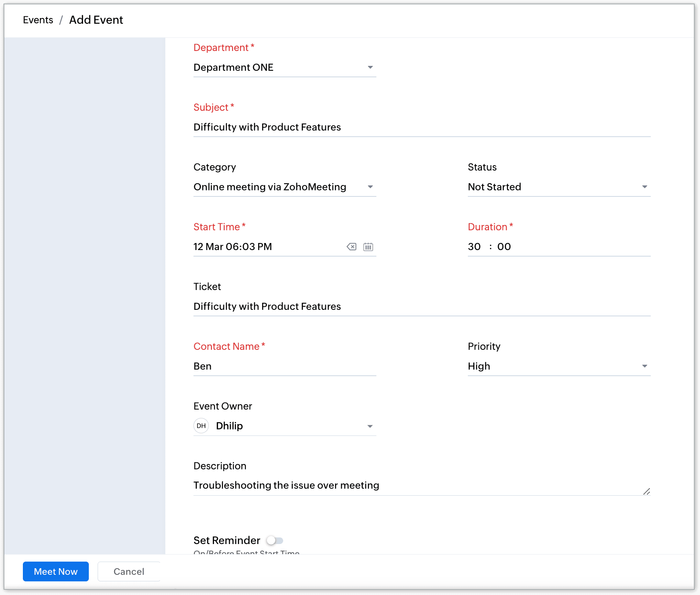The width and height of the screenshot is (700, 595).
Task: Open the Category dropdown
Action: pyautogui.click(x=370, y=187)
